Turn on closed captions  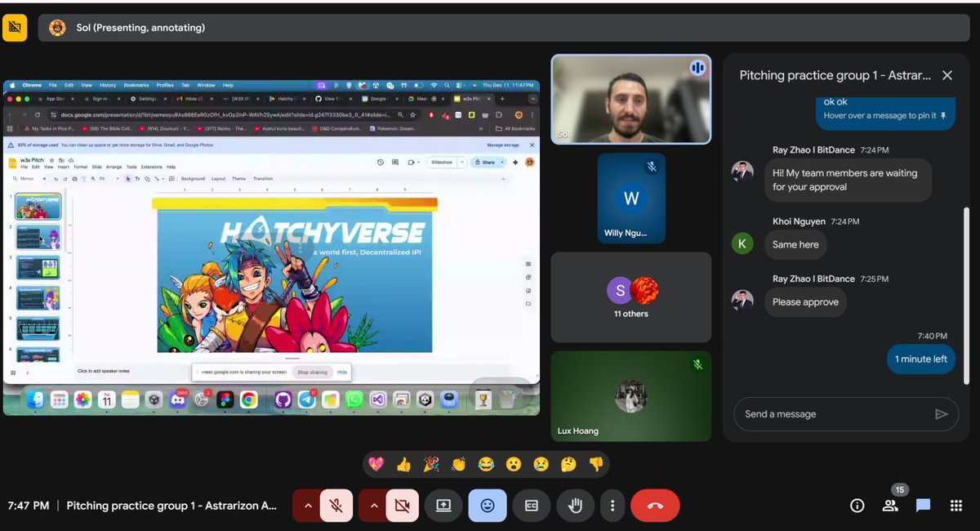pos(532,506)
